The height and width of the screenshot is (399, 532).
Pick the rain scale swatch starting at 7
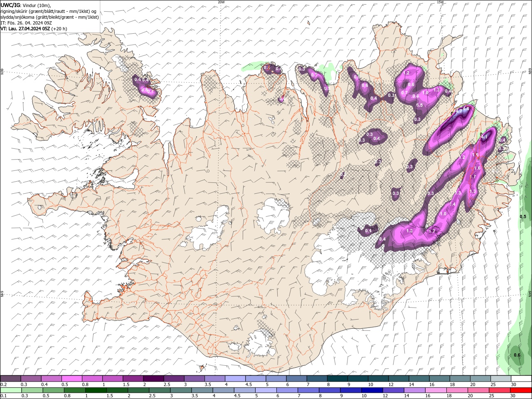pos(308,390)
